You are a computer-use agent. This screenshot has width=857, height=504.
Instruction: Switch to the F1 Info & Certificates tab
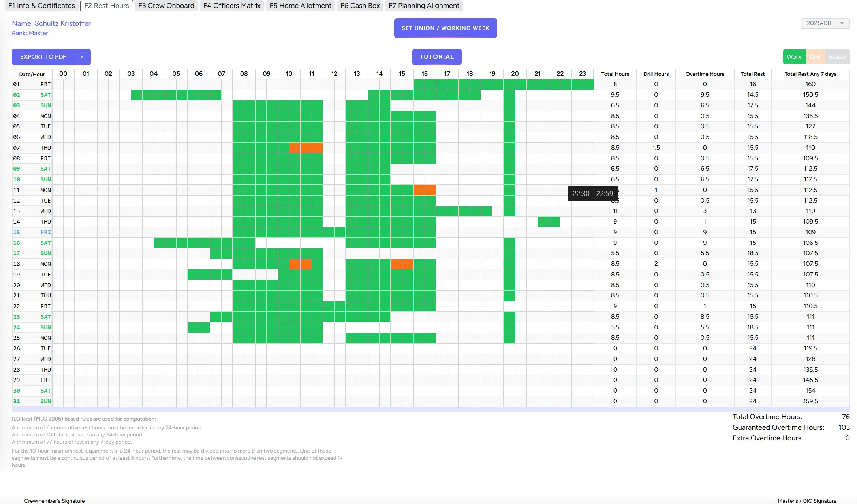click(x=41, y=6)
